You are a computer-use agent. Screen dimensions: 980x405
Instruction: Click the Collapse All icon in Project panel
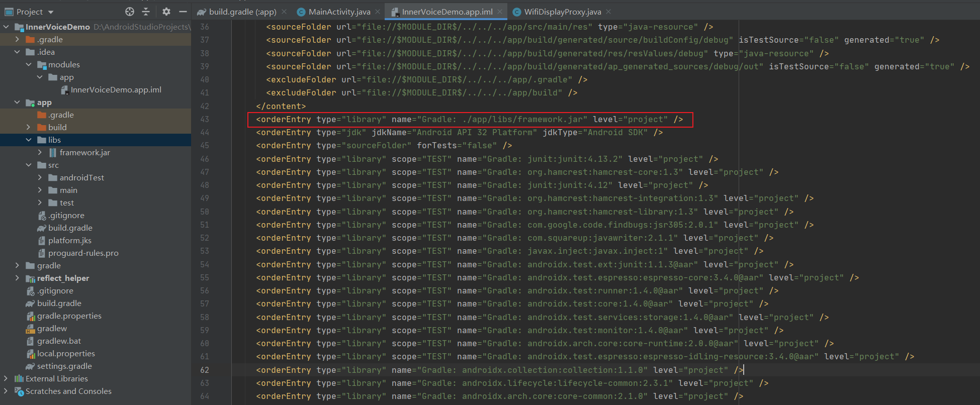point(146,12)
